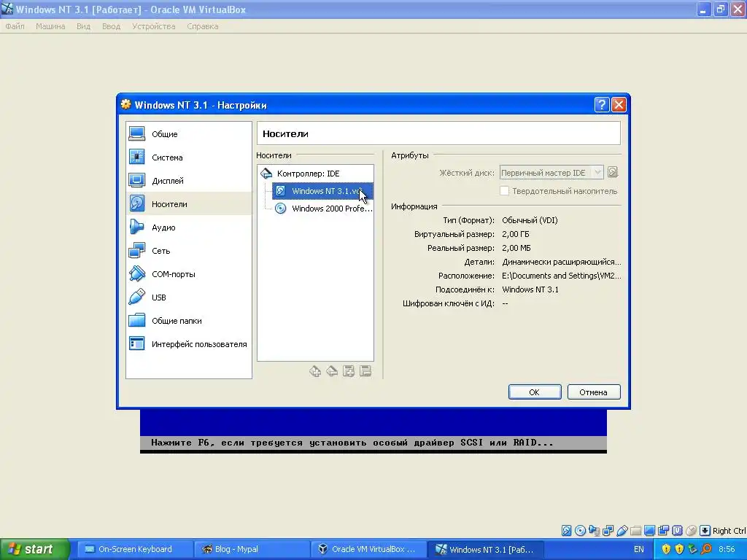This screenshot has width=747, height=560.
Task: Open the Общие settings category
Action: 189,134
